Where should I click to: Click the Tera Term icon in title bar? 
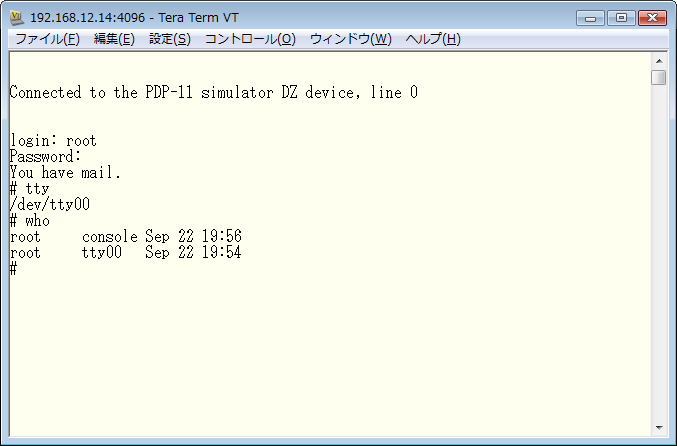pos(17,17)
